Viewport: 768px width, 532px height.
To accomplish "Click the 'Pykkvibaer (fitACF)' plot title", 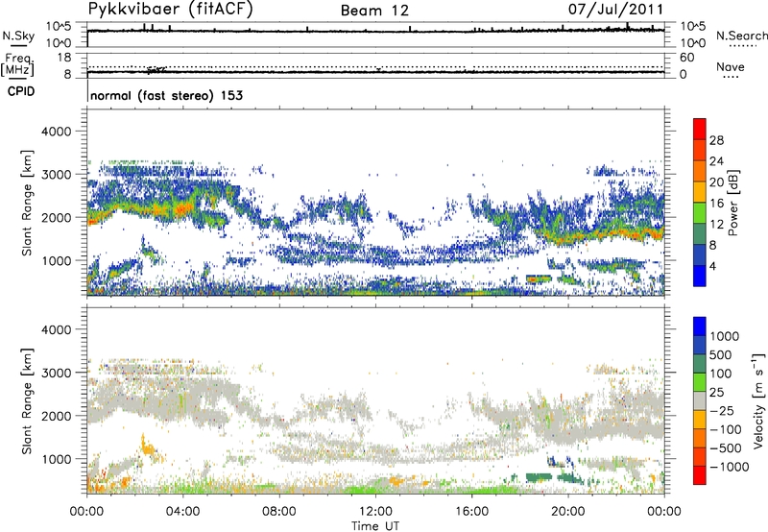I will tap(170, 10).
